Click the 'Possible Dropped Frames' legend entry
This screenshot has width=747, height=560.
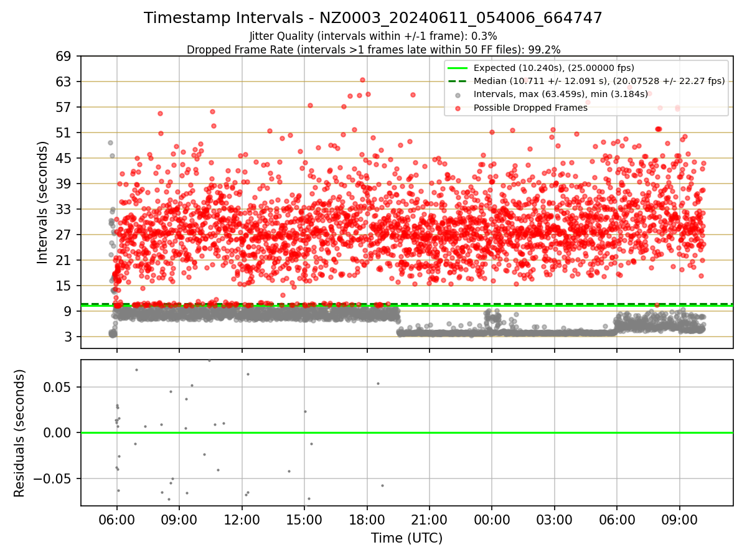[530, 108]
